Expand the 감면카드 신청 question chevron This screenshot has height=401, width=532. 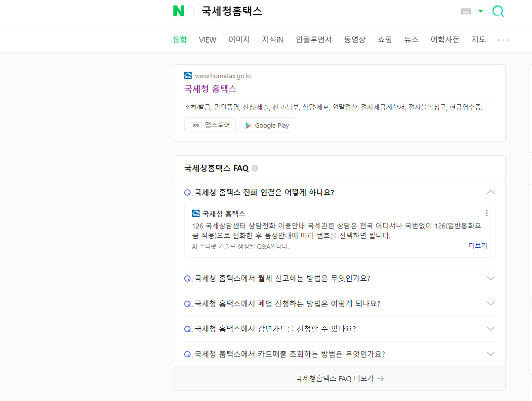pos(491,328)
